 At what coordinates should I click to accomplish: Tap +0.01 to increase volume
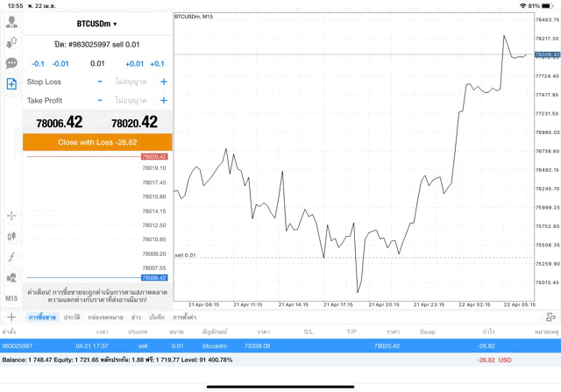tap(134, 63)
